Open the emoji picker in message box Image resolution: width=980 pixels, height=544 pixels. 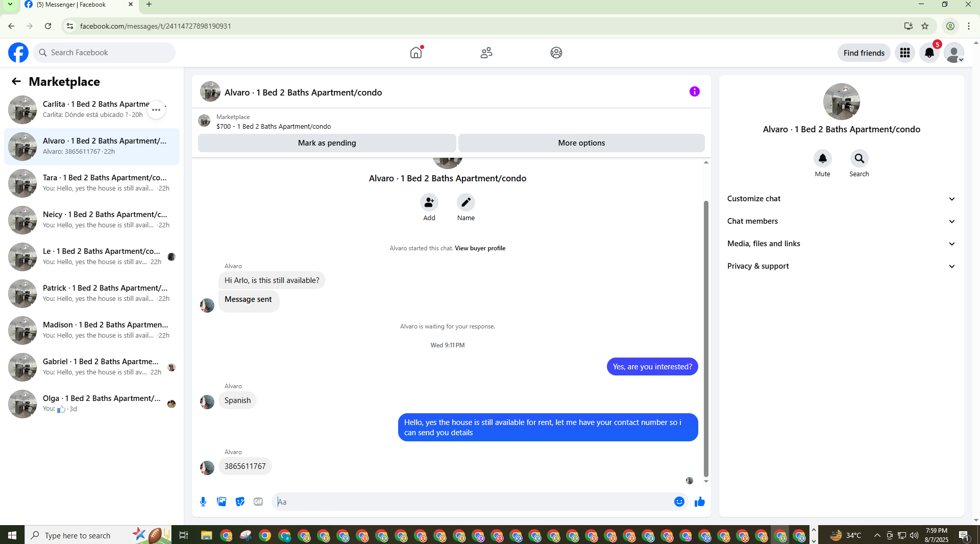click(x=679, y=502)
